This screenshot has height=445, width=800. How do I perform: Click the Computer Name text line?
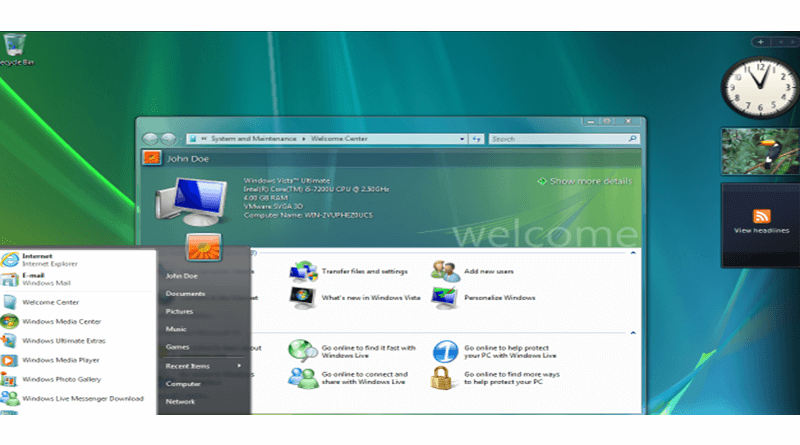pos(308,215)
